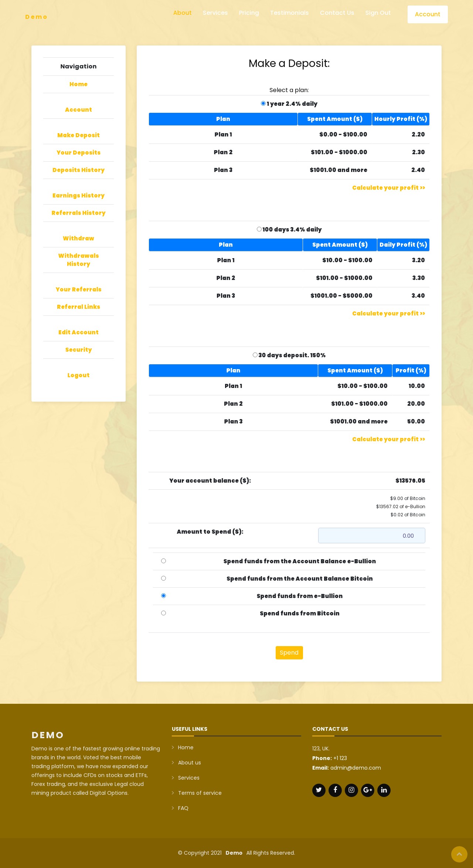Select the 100 days 3.4% daily plan
Screen dimensions: 473x868
[x=259, y=229]
